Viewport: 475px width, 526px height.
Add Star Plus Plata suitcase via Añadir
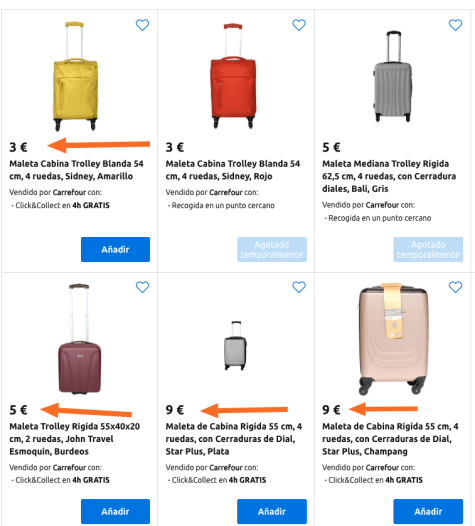272,512
